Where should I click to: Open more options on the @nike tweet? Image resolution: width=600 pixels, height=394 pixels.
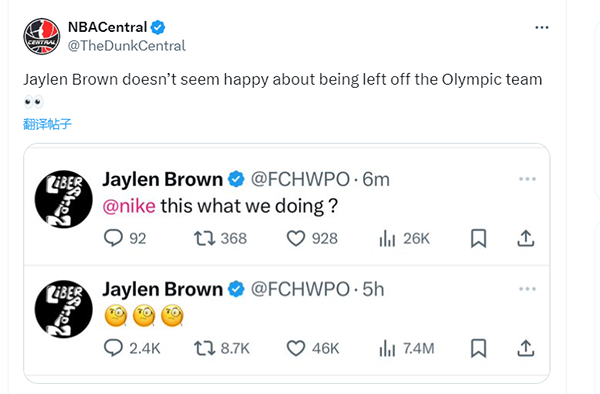point(527,179)
